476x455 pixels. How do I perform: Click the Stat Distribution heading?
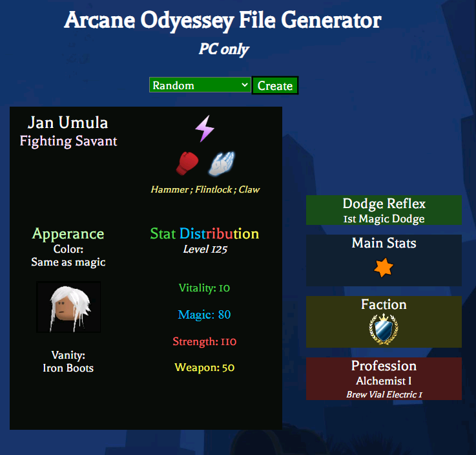click(x=205, y=234)
